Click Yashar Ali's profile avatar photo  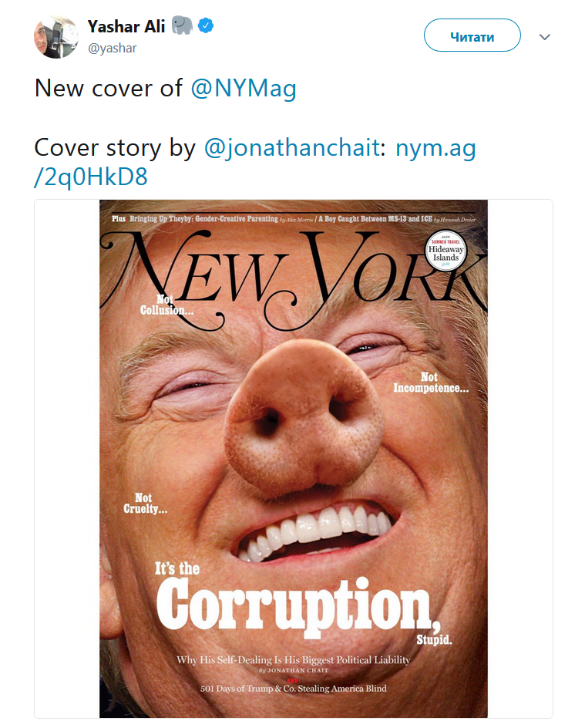(x=56, y=36)
